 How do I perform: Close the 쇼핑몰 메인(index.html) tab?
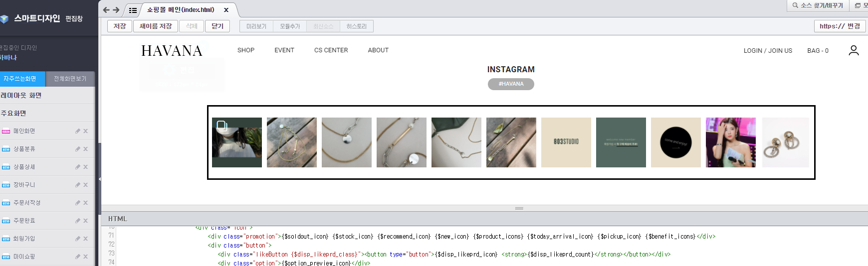click(x=226, y=10)
